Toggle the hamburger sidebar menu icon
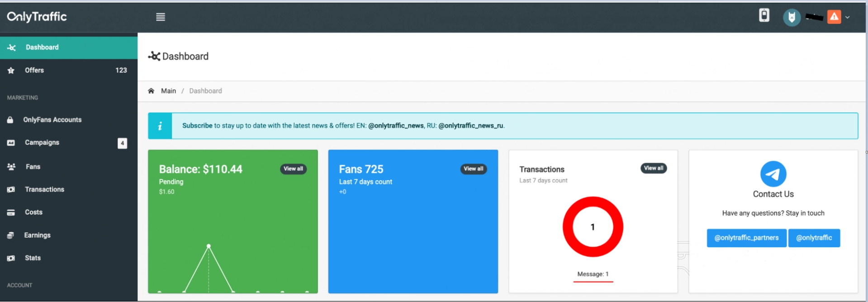 pos(161,17)
